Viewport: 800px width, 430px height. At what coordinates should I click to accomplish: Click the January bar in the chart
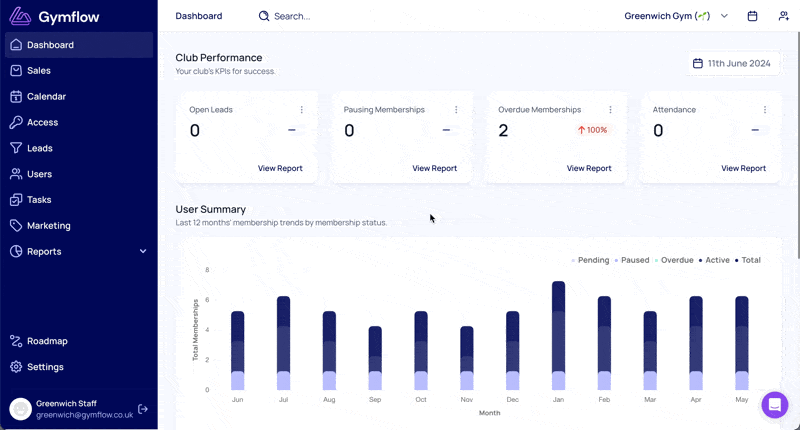point(558,335)
